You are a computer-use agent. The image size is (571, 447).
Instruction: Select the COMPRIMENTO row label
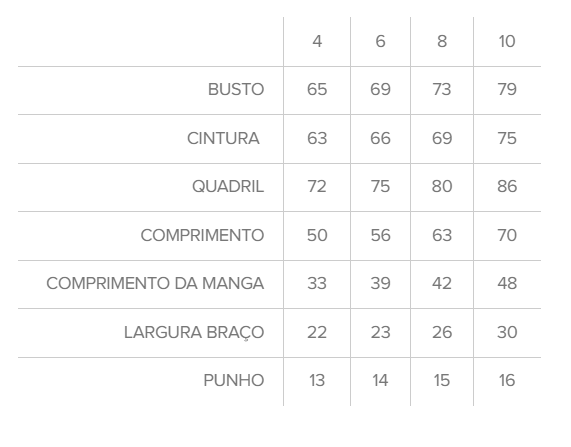click(x=202, y=235)
